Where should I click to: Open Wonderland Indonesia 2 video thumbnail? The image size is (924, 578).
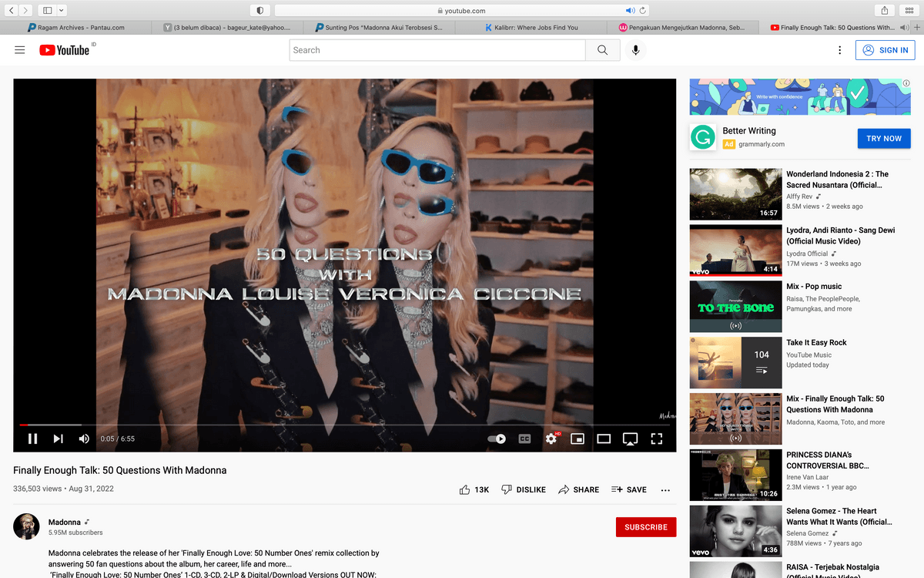click(735, 194)
